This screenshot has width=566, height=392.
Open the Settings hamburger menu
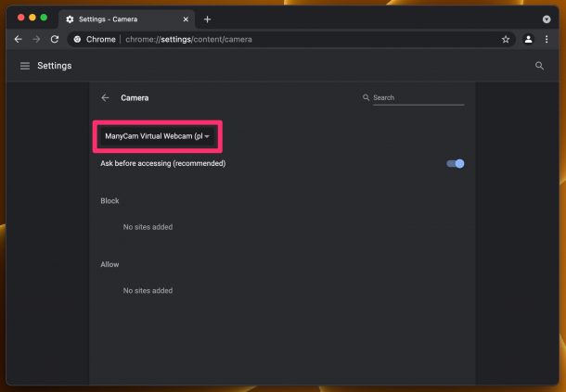click(x=25, y=66)
